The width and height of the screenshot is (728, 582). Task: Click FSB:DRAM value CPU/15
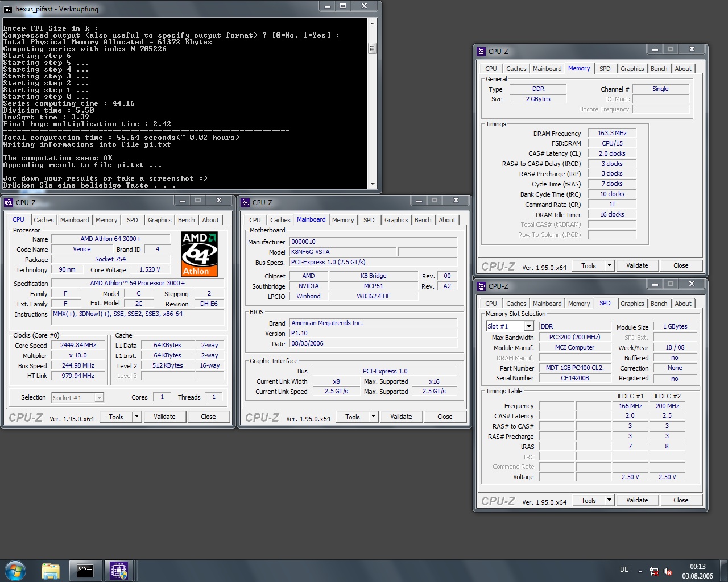(612, 143)
